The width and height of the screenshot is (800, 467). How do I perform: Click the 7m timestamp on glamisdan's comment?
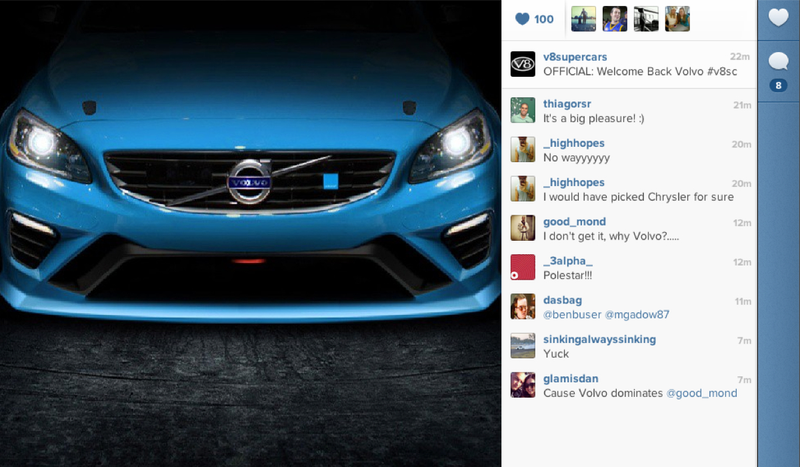pyautogui.click(x=744, y=380)
